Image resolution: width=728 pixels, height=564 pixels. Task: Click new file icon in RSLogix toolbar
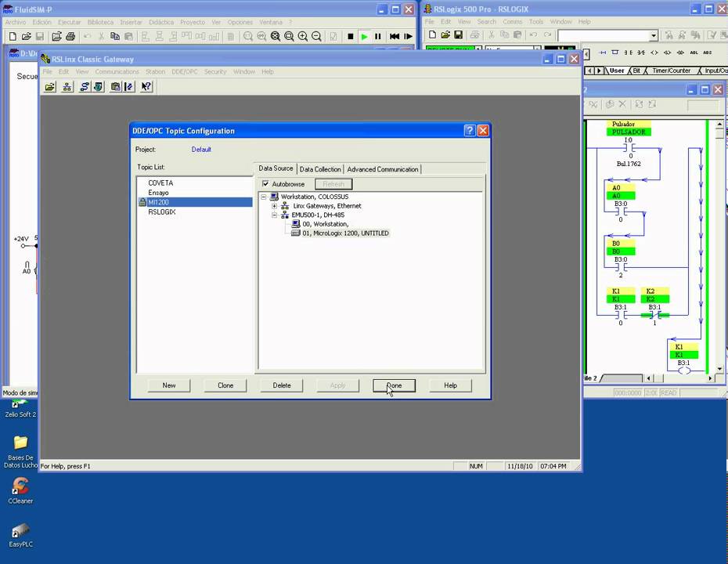coord(432,34)
